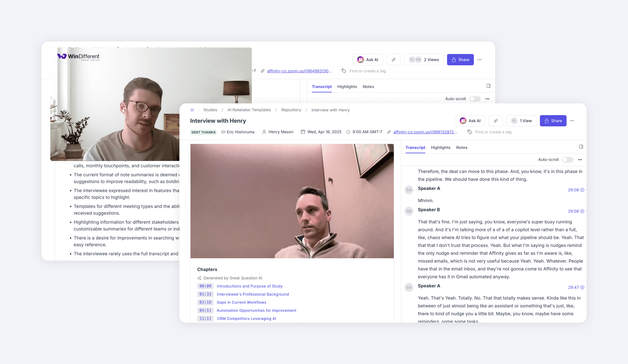Toggle Auto-scroll in the front transcript panel
Viewport: 628px width, 364px height.
567,160
